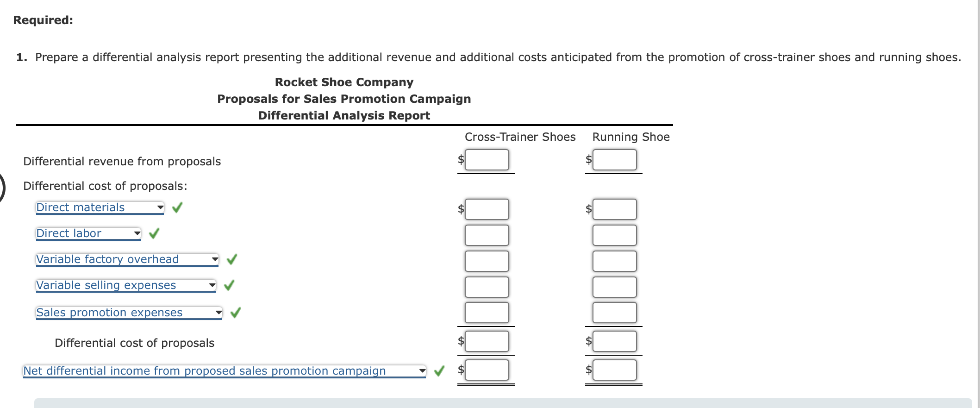
Task: Click the checkmark beside Sales promotion expenses
Action: [235, 312]
